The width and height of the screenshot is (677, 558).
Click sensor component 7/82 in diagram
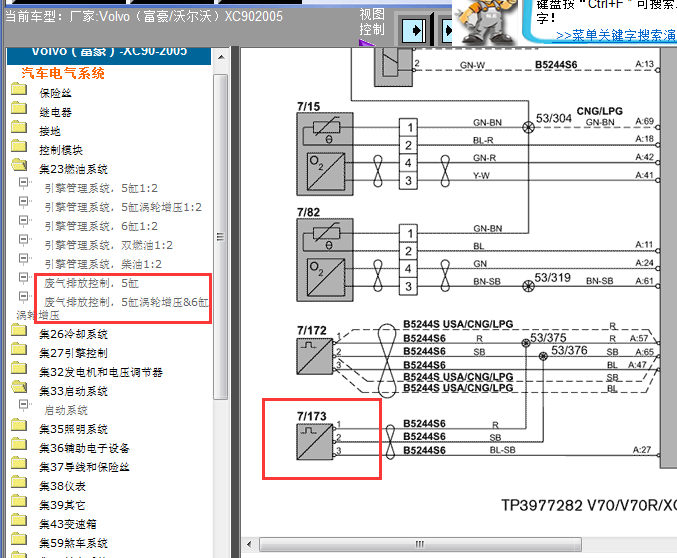coord(325,260)
